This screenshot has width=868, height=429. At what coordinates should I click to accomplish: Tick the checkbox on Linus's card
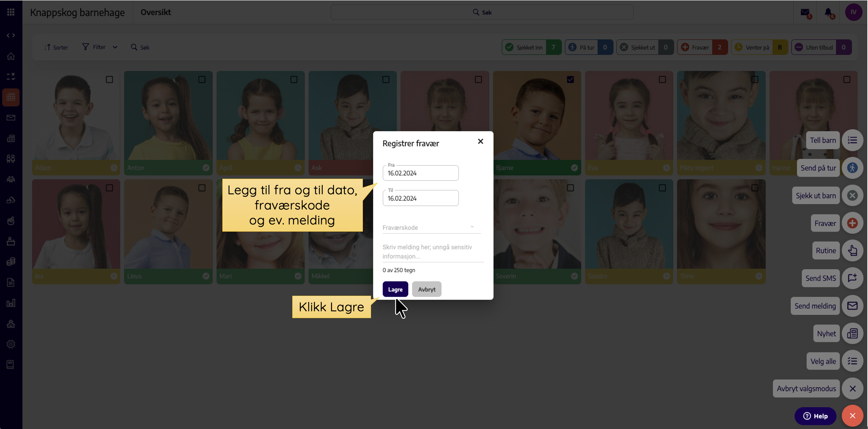point(202,188)
